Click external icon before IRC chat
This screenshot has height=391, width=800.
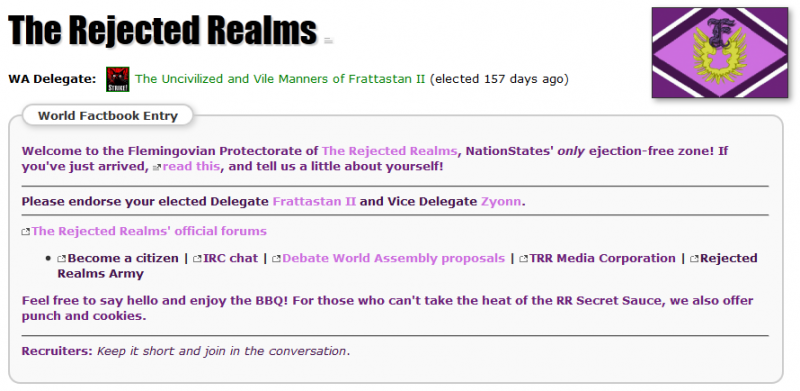click(197, 259)
